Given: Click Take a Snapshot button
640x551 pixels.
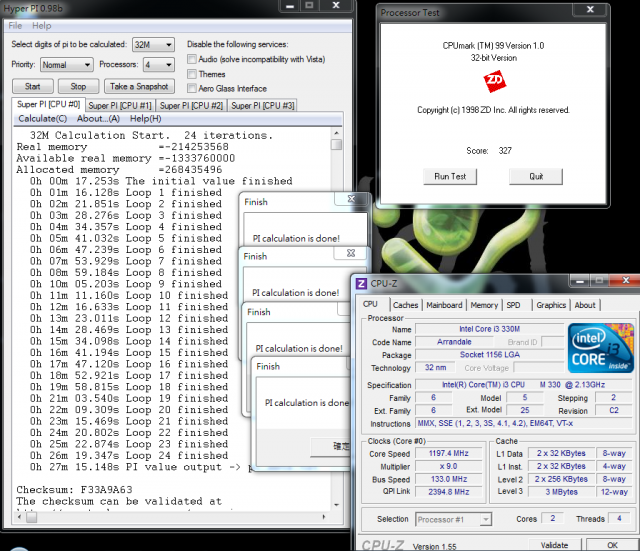Looking at the screenshot, I should [x=139, y=86].
